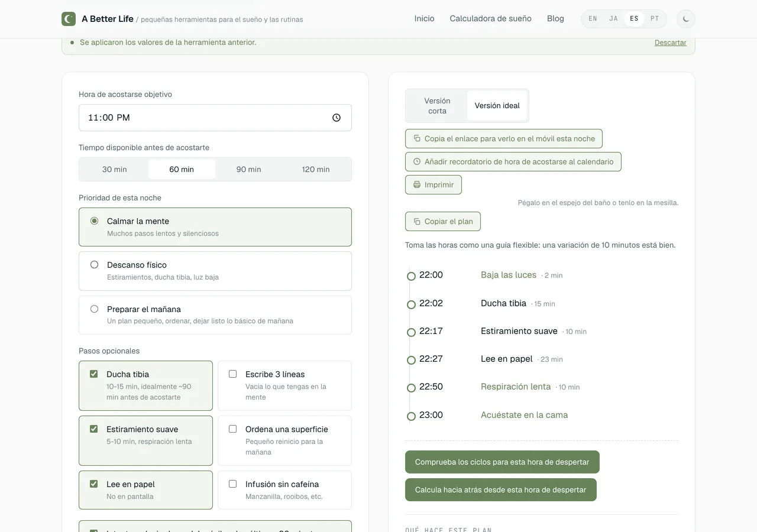Click the clock icon on calendar reminder button
757x532 pixels.
[417, 162]
